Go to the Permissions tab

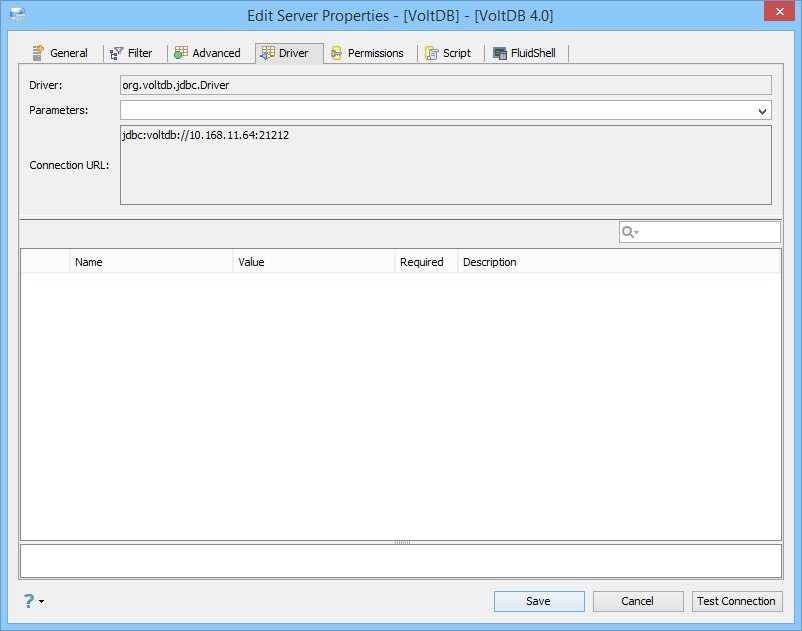(x=367, y=53)
